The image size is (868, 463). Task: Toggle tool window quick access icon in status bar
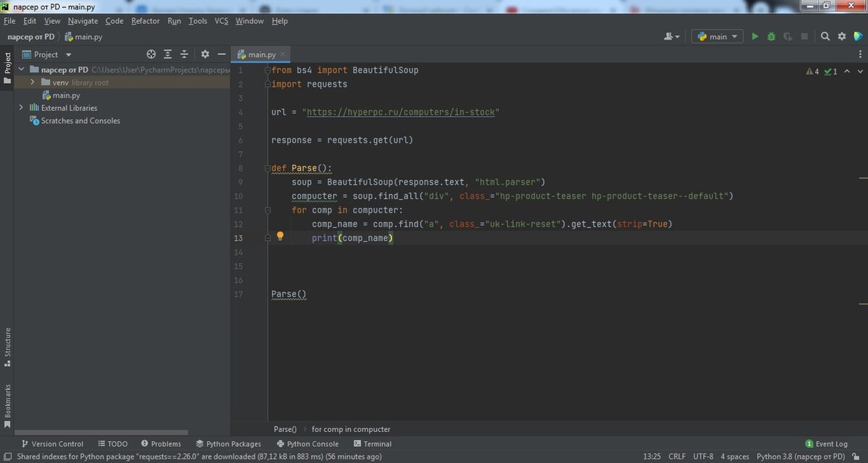pyautogui.click(x=7, y=456)
